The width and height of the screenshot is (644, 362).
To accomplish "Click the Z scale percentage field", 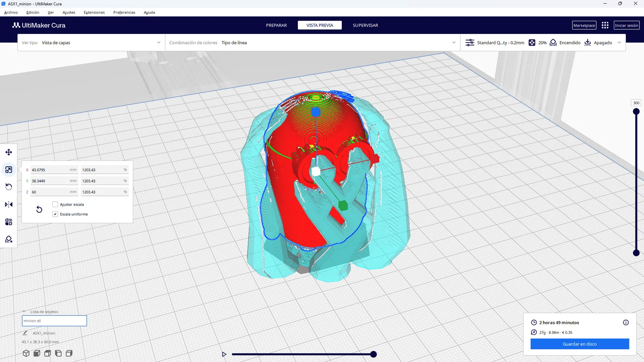I will 104,192.
